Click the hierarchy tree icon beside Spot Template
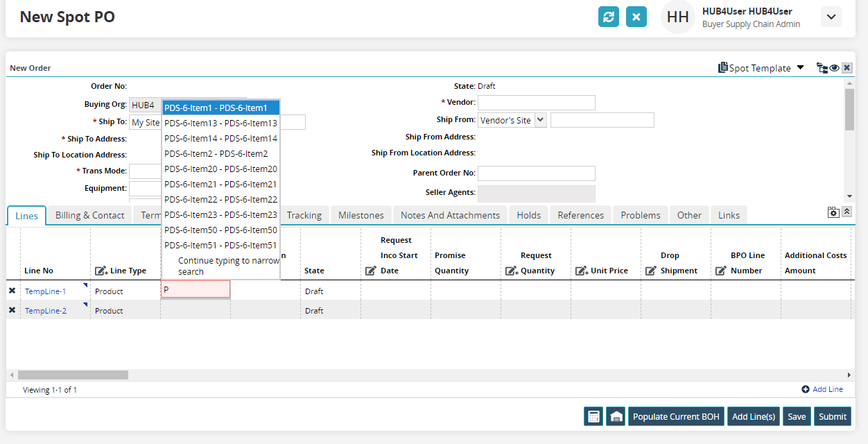868x444 pixels. (822, 68)
